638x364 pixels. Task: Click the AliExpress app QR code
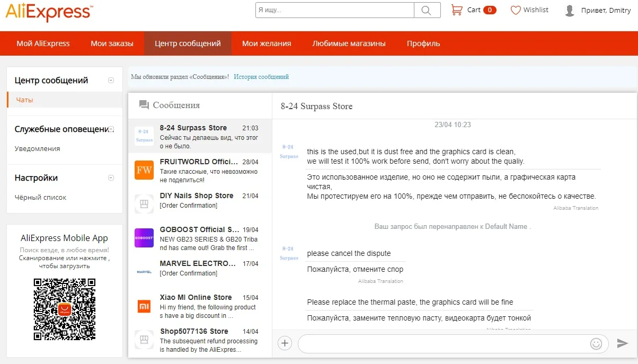(x=64, y=309)
